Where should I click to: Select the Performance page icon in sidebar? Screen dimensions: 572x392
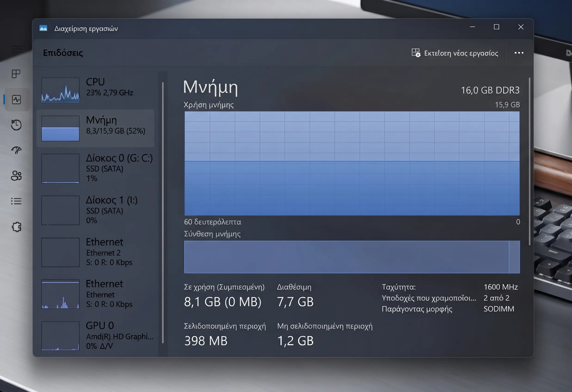click(x=16, y=100)
